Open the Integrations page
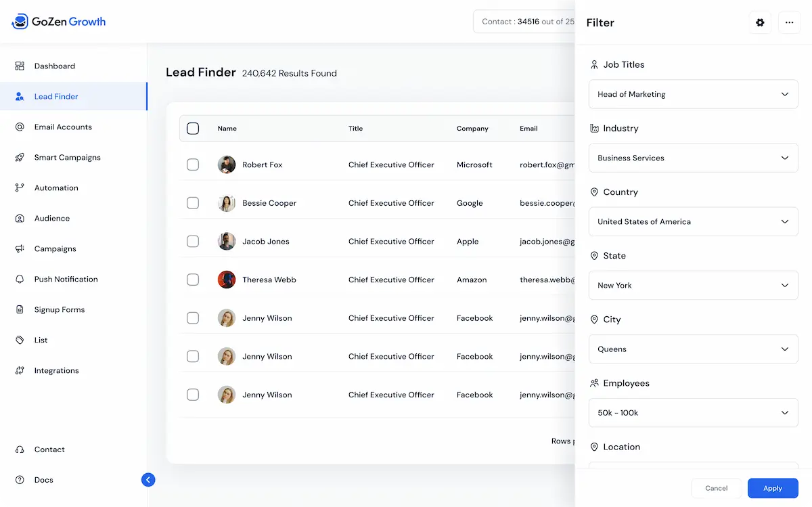The width and height of the screenshot is (812, 507). point(57,370)
